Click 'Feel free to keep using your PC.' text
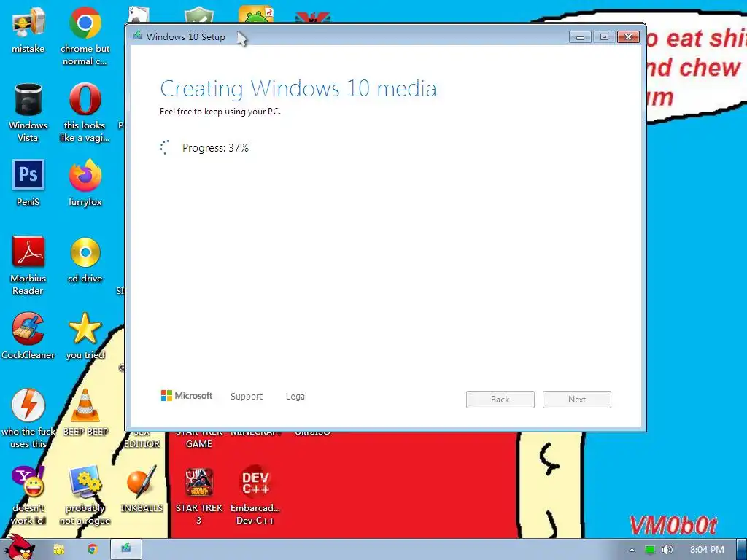747x560 pixels. pyautogui.click(x=220, y=112)
